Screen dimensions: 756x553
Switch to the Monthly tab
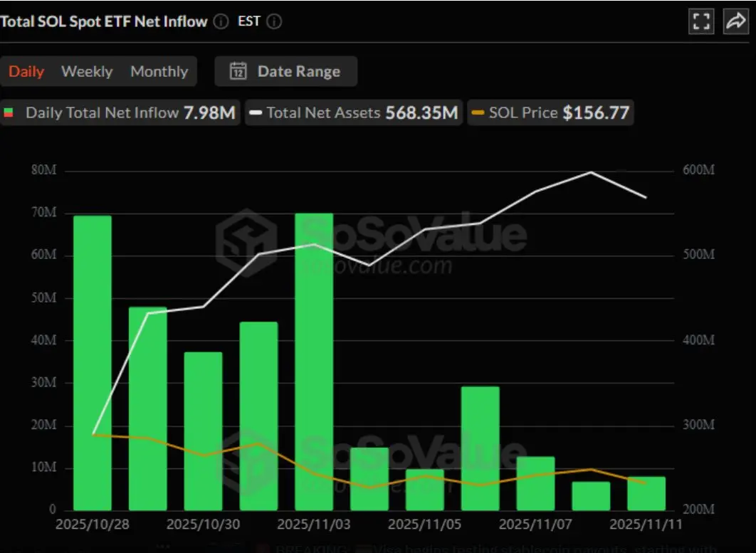159,71
